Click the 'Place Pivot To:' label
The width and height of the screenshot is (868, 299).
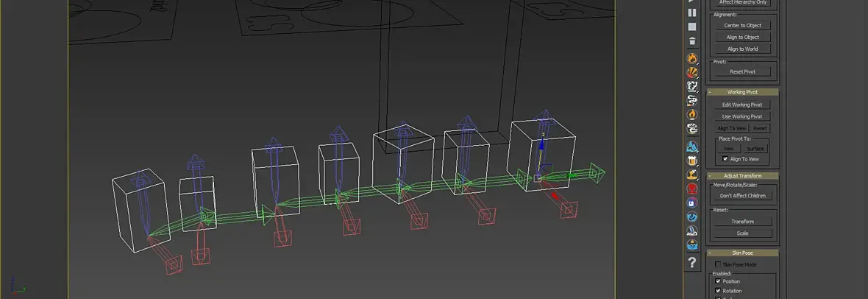tap(735, 138)
